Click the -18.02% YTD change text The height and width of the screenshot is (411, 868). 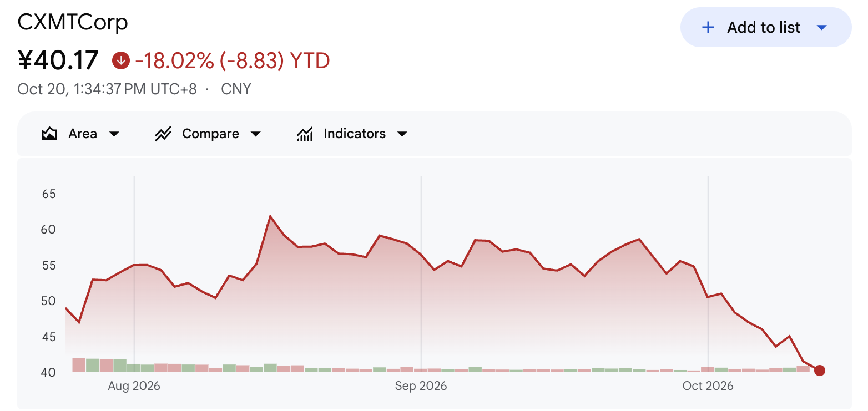coord(233,60)
